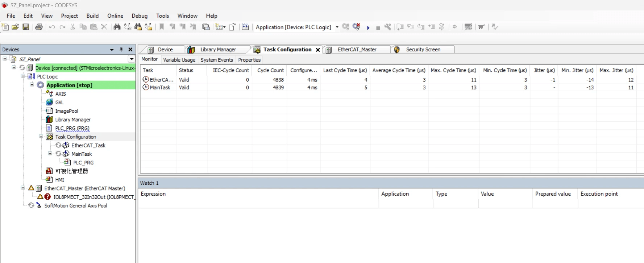The width and height of the screenshot is (644, 263).
Task: Collapse the MainTask tree node
Action: [50, 154]
